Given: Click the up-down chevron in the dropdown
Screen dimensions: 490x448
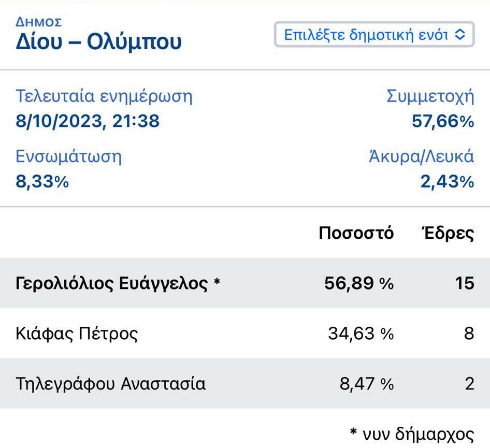Looking at the screenshot, I should click(460, 34).
